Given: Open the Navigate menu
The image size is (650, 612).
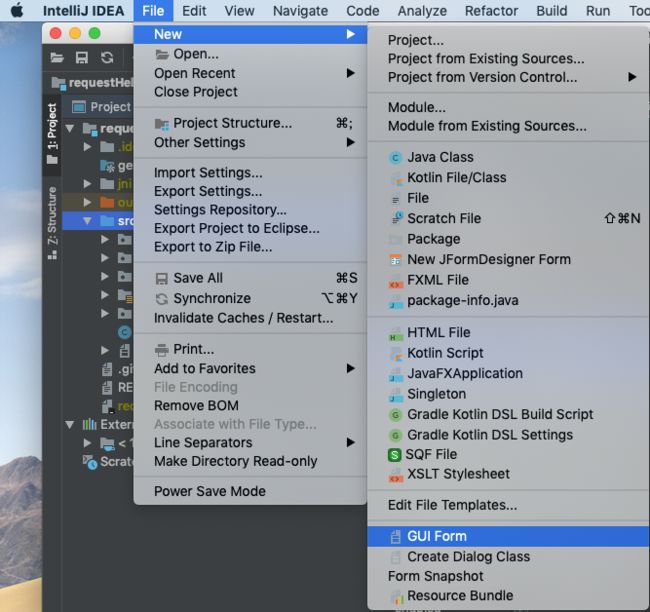Looking at the screenshot, I should point(300,10).
